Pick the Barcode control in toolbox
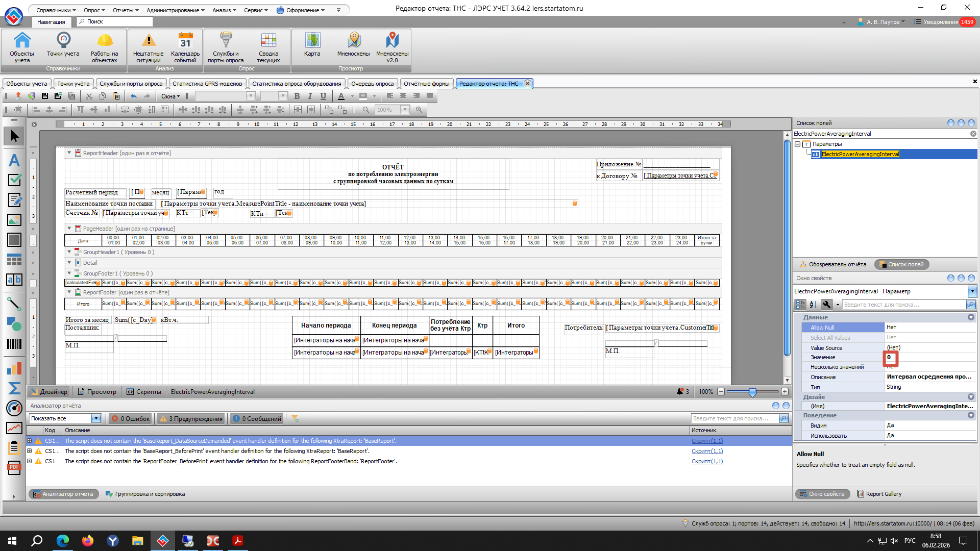This screenshot has width=980, height=551. point(14,344)
